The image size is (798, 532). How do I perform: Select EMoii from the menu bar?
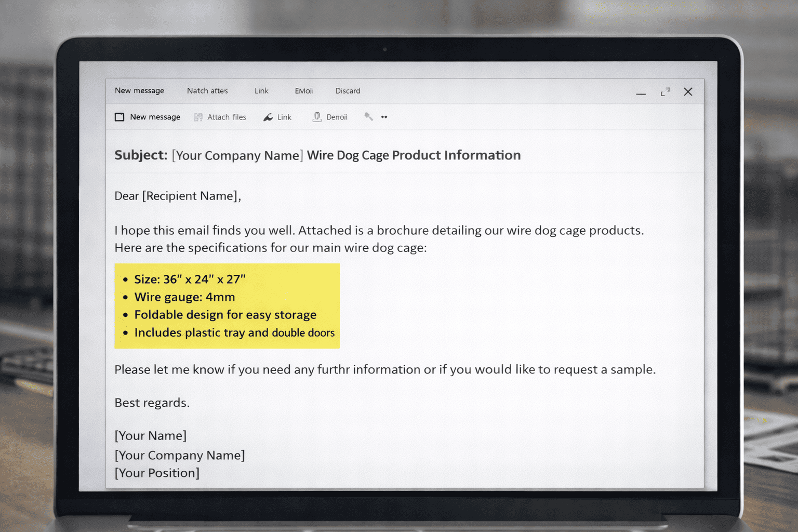pyautogui.click(x=303, y=91)
